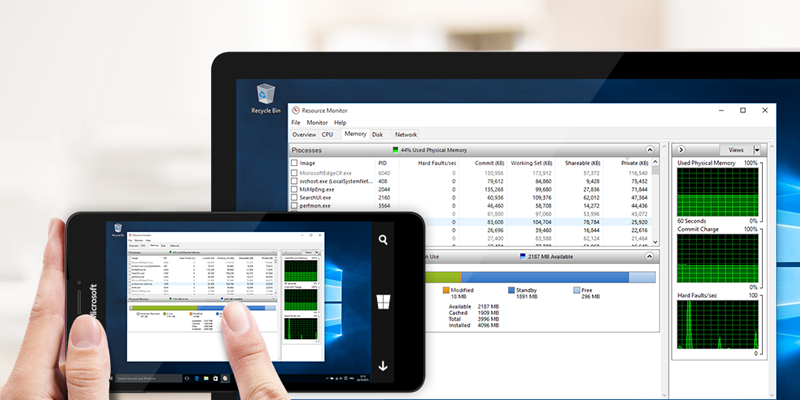
Task: Click the Standby segment of monitor memory bar
Action: [544, 277]
